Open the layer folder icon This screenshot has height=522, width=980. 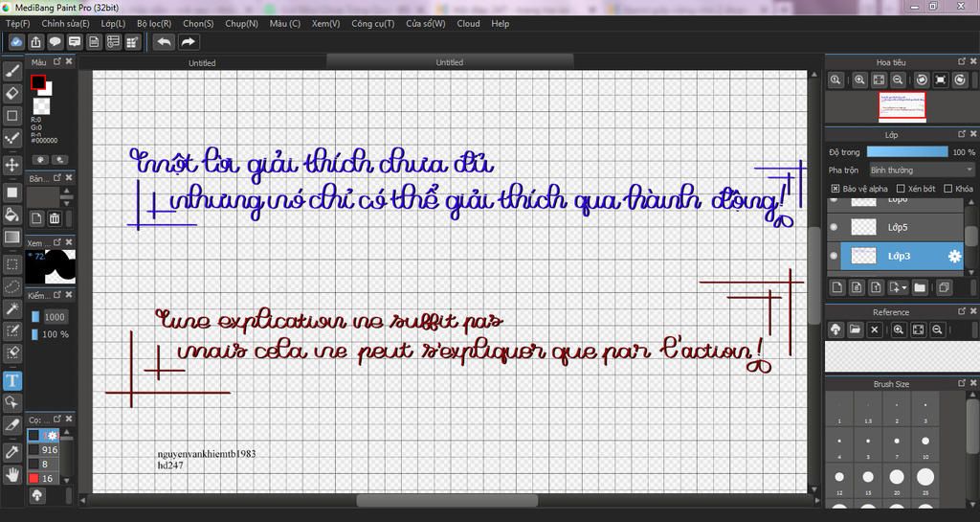pos(920,287)
